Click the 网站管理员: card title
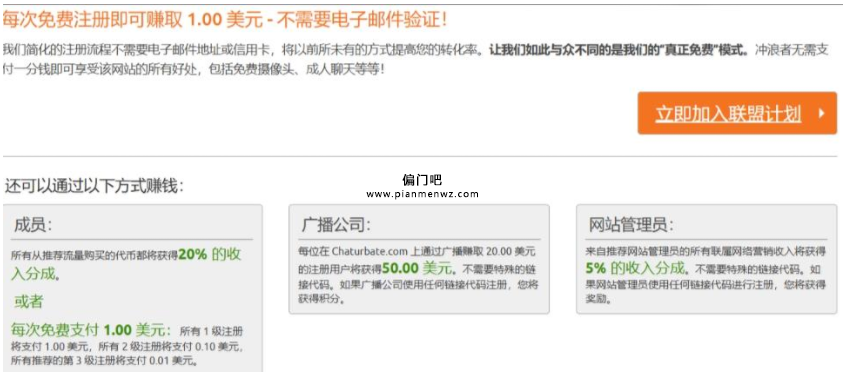This screenshot has width=845, height=375. (631, 225)
